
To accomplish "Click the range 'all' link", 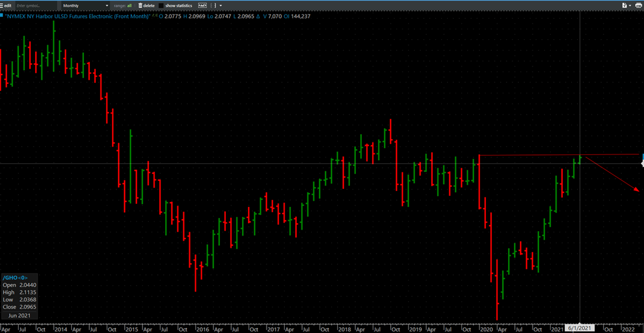I will tap(129, 6).
